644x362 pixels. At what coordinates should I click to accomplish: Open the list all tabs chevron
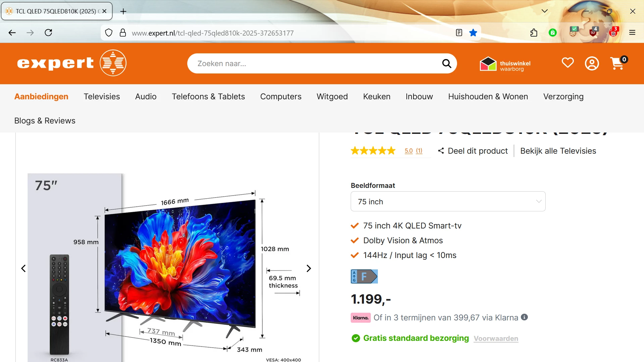pos(545,11)
